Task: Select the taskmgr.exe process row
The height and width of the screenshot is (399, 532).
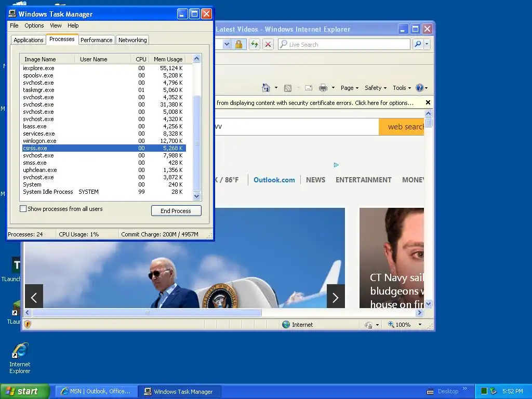Action: (103, 90)
